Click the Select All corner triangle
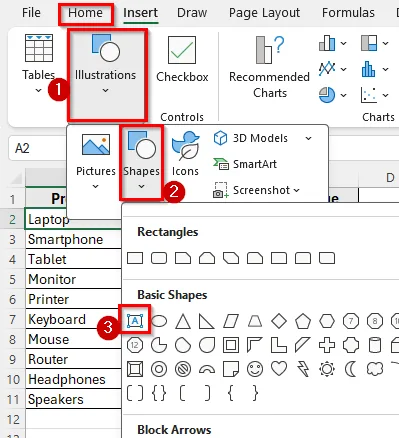 [16, 178]
